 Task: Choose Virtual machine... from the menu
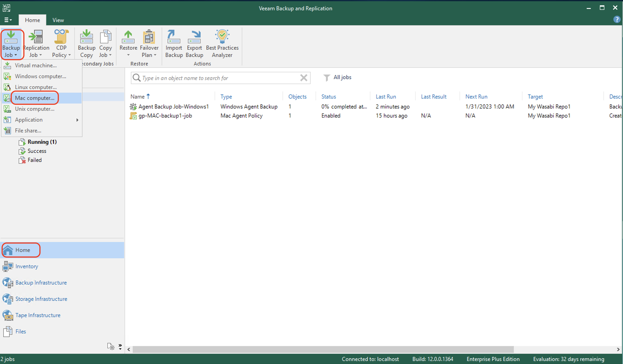[42, 65]
